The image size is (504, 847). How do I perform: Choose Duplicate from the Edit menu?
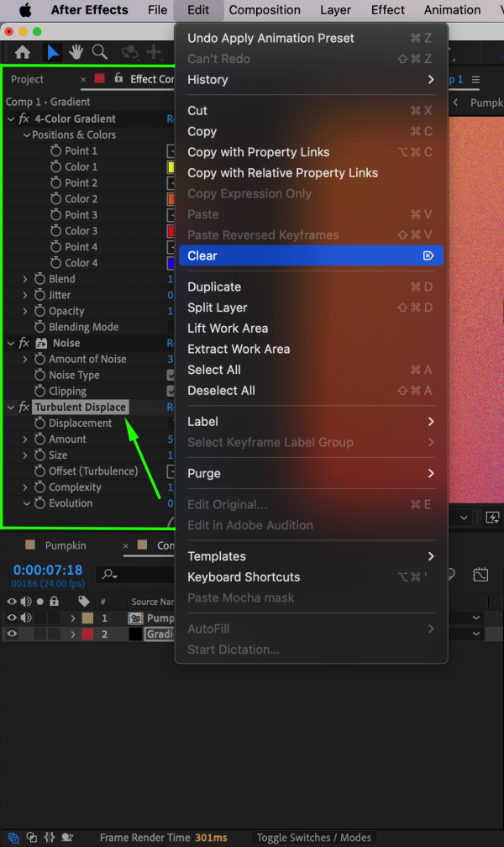[213, 287]
